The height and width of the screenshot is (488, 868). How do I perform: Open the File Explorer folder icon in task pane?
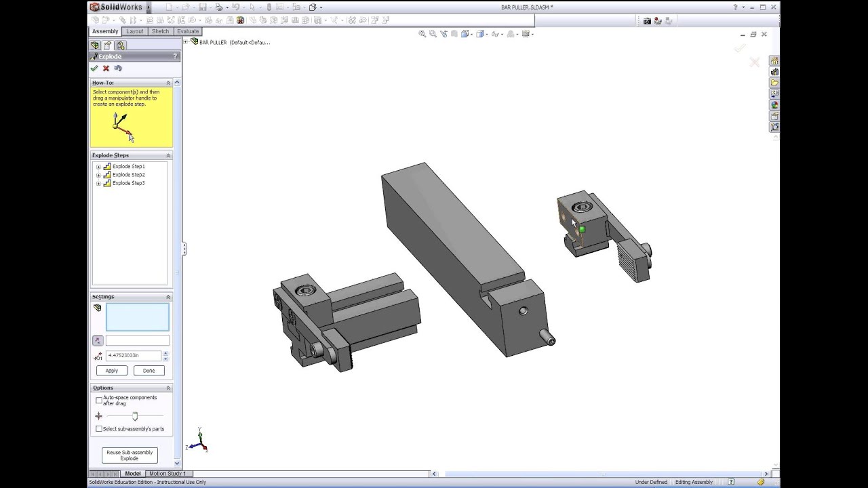click(774, 83)
